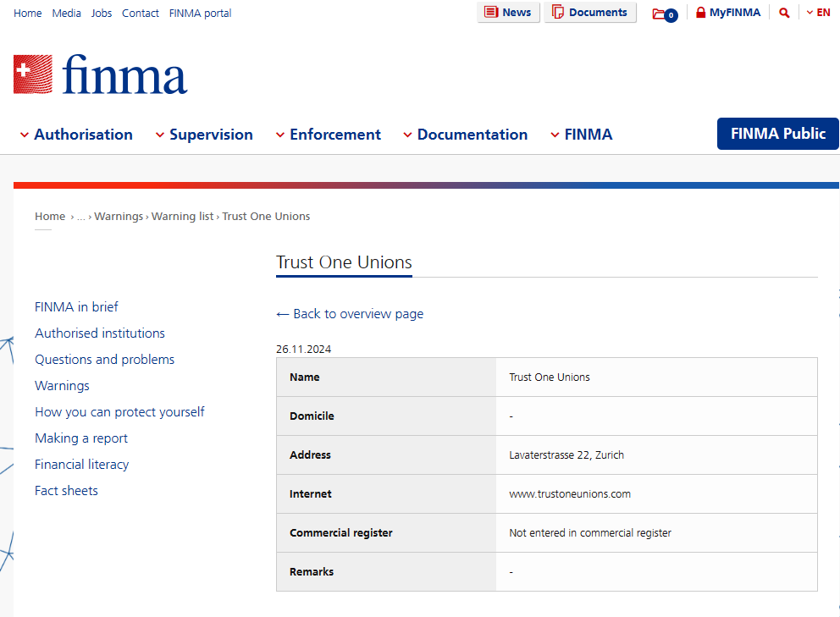Expand the Enforcement menu
Image resolution: width=840 pixels, height=617 pixels.
(329, 135)
